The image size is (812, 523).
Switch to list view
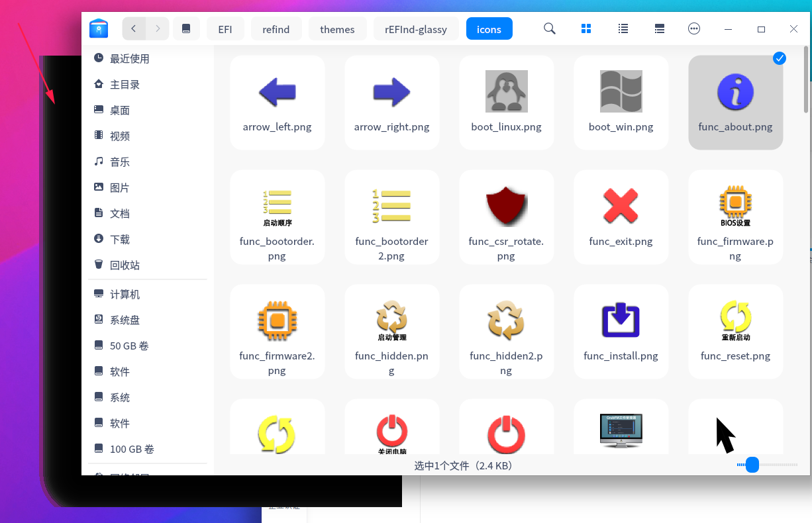[623, 28]
